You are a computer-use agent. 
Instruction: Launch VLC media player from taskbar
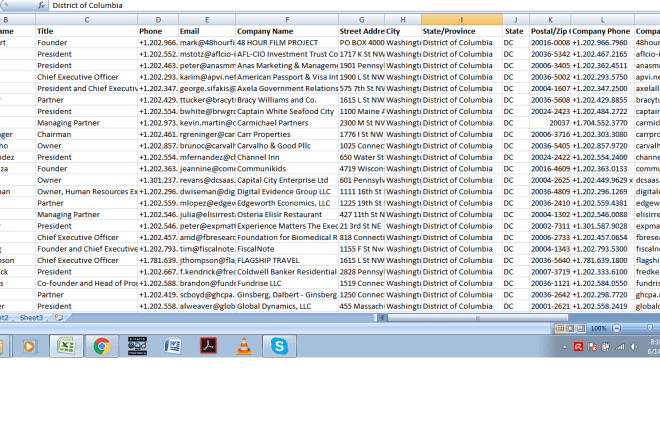point(244,346)
